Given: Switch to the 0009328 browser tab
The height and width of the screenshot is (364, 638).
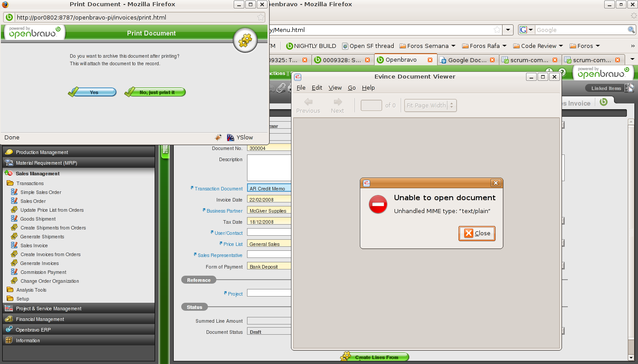Looking at the screenshot, I should click(343, 60).
